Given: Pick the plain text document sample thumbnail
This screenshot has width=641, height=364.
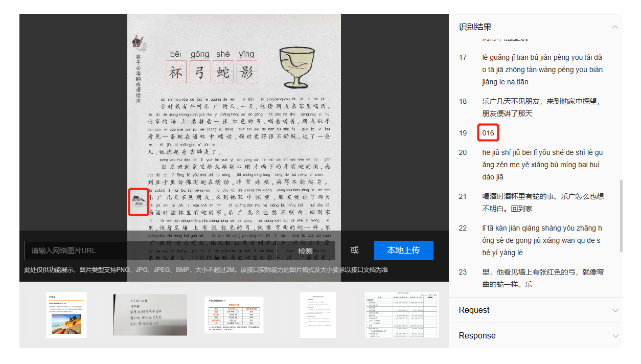Looking at the screenshot, I should coord(317,315).
